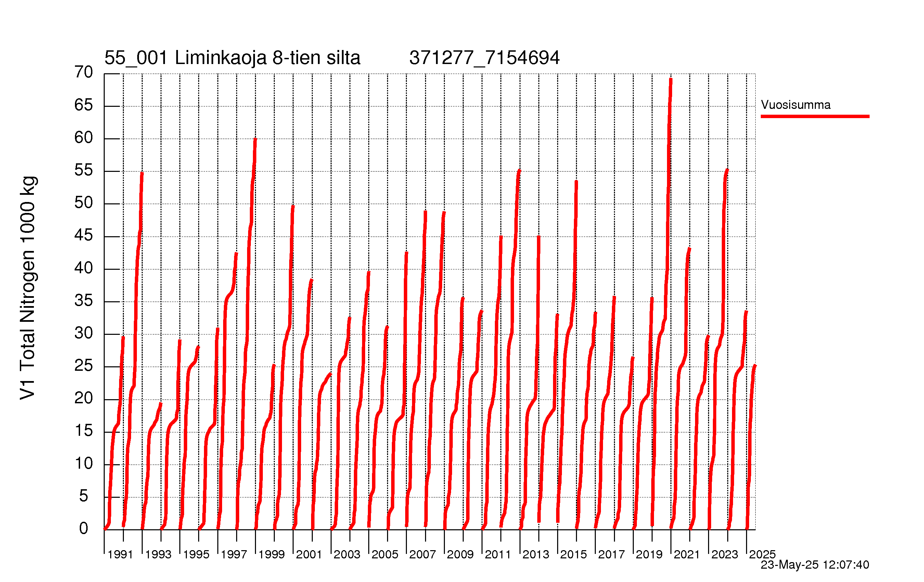
Task: Click the y-axis title 'V1 Total Nitrogen 1000 kg'
Action: tap(28, 288)
